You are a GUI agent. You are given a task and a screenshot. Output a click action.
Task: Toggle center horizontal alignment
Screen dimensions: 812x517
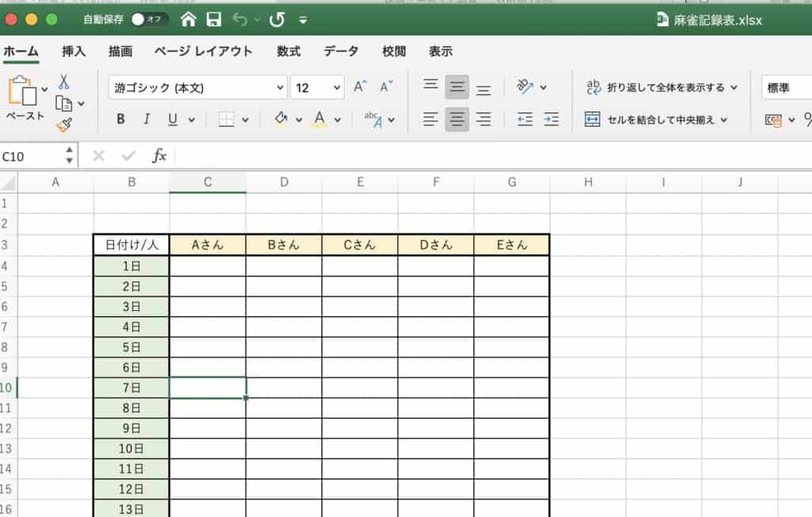click(457, 119)
